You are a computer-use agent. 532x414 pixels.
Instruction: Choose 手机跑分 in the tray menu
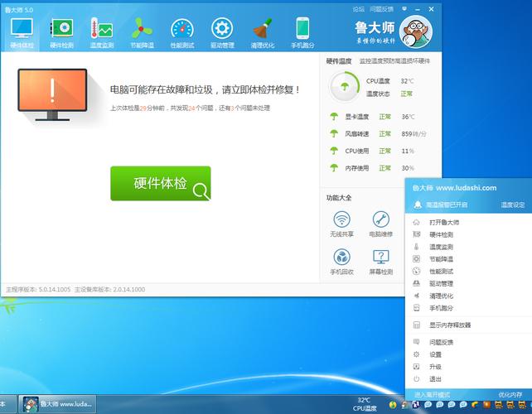[468, 308]
